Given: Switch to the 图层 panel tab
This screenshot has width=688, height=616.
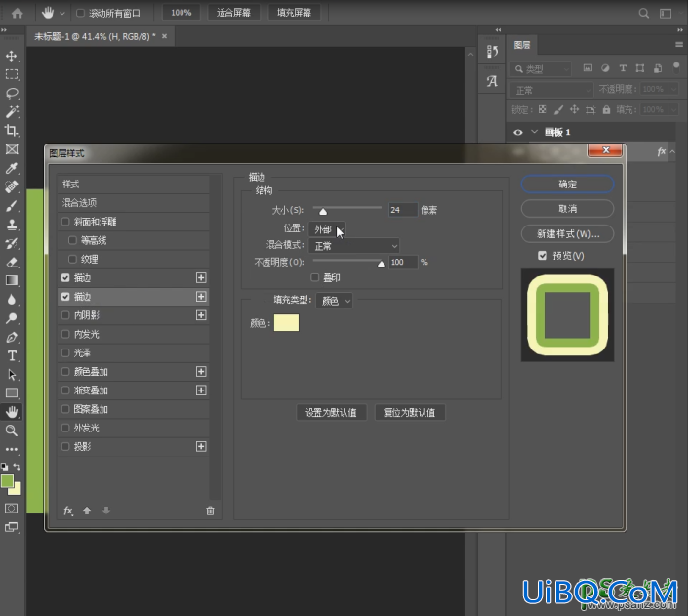Looking at the screenshot, I should 522,45.
